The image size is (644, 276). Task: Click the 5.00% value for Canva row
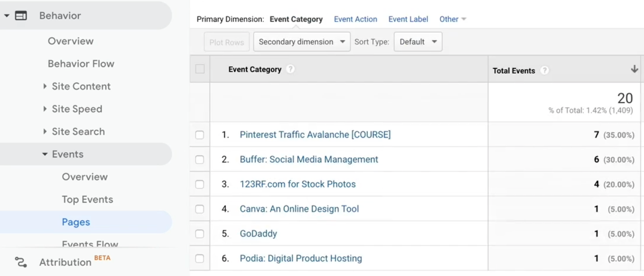click(x=621, y=209)
